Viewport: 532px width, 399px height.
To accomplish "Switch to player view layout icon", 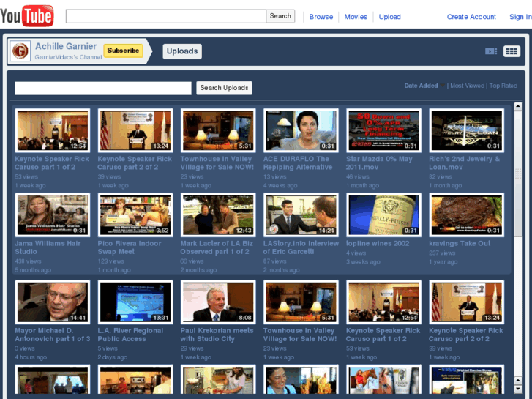I will [491, 51].
